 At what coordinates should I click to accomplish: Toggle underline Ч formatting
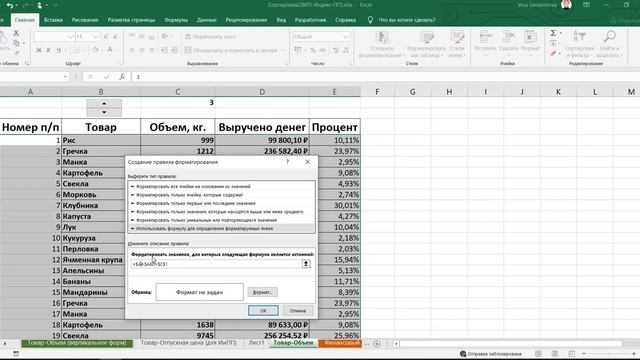(58, 50)
